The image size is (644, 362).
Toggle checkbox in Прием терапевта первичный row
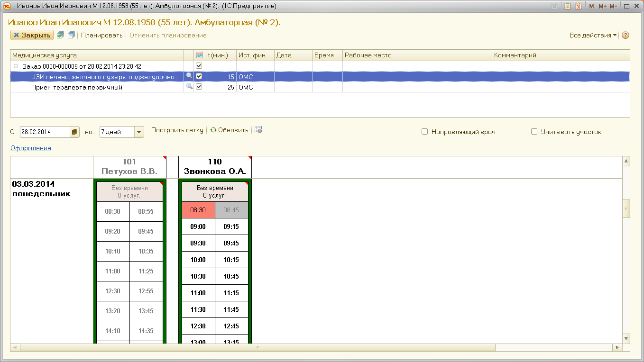click(199, 87)
